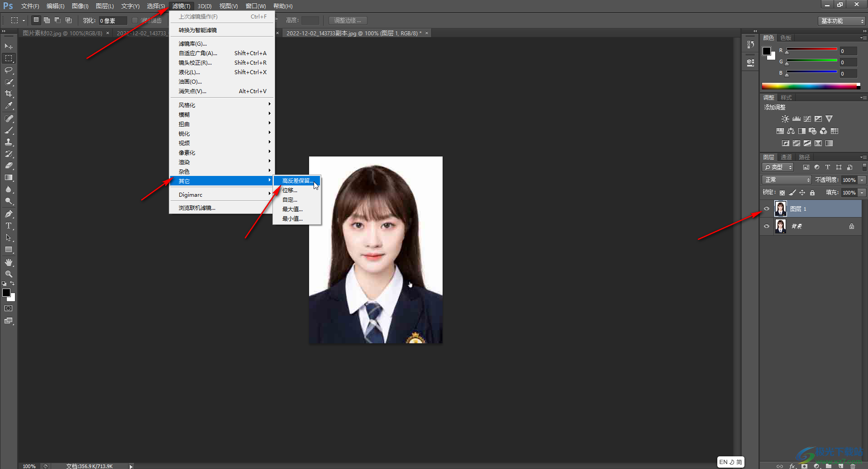Swap foreground and background colors icon
This screenshot has height=469, width=868.
click(x=12, y=284)
